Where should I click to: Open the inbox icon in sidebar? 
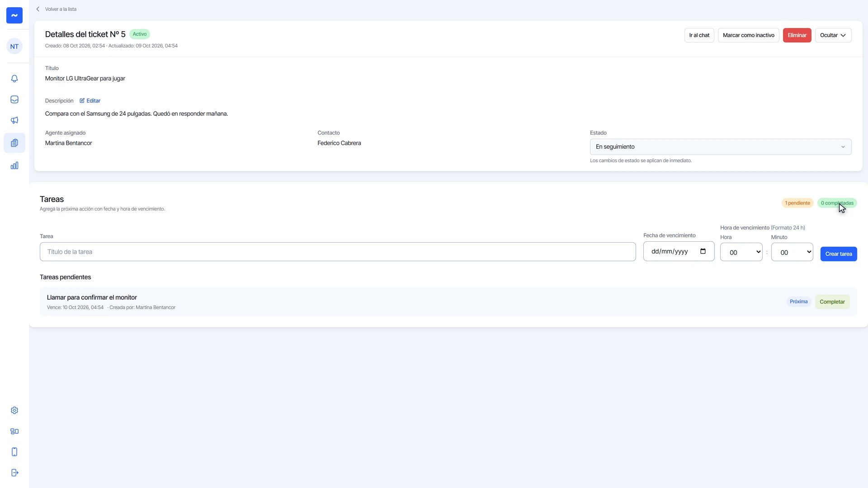14,99
